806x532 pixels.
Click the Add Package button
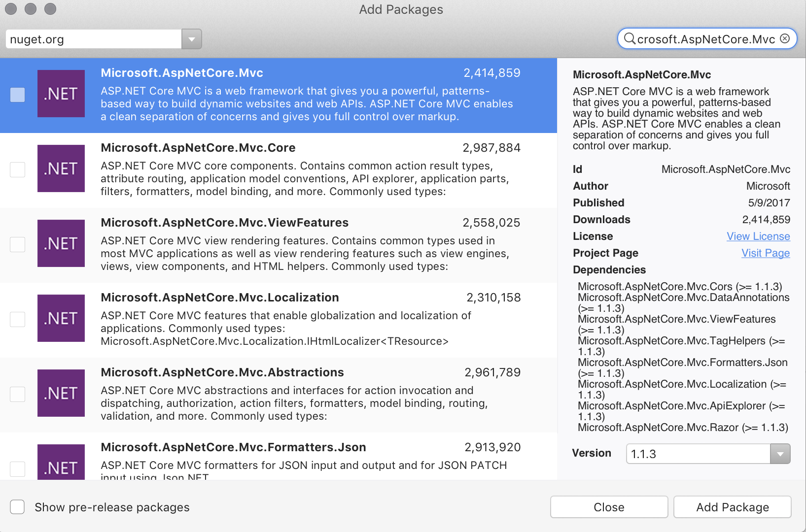click(733, 507)
